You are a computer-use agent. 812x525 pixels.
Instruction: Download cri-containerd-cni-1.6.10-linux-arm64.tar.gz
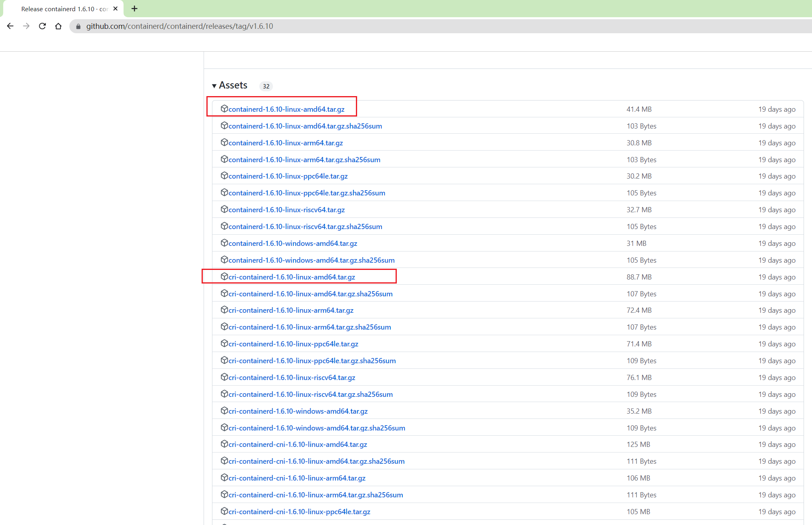point(297,478)
